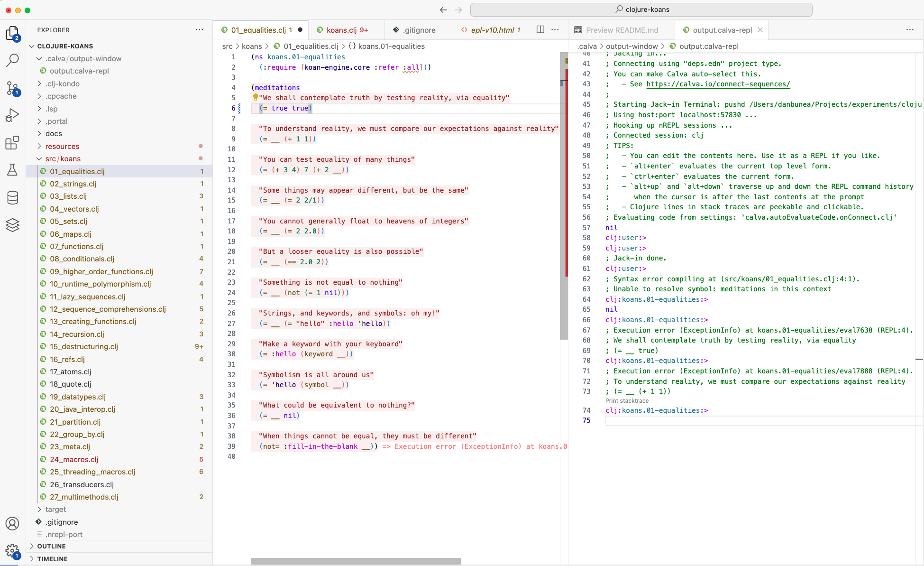Open Run and Debug view
The width and height of the screenshot is (924, 566).
pos(13,115)
